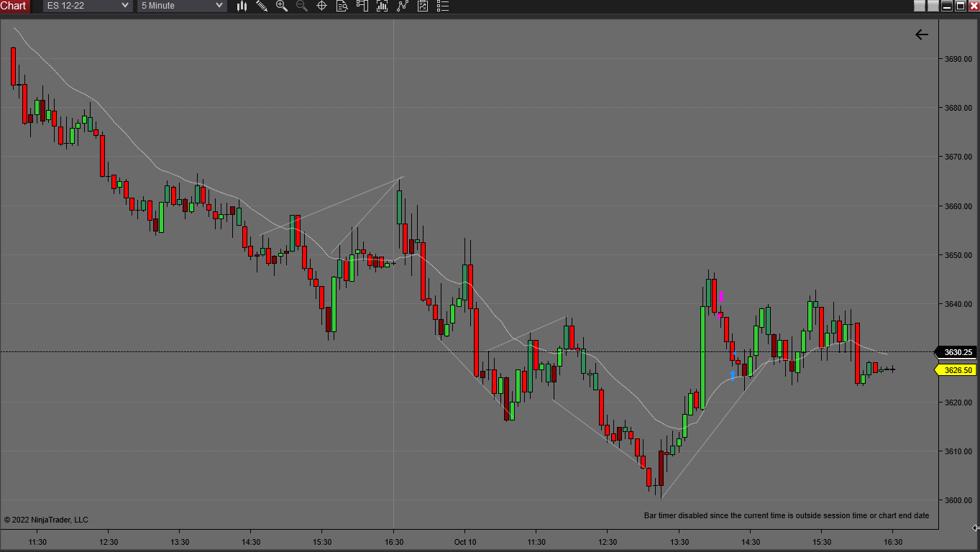This screenshot has height=552, width=980.
Task: Click the 3610.00 price axis label
Action: [x=958, y=451]
